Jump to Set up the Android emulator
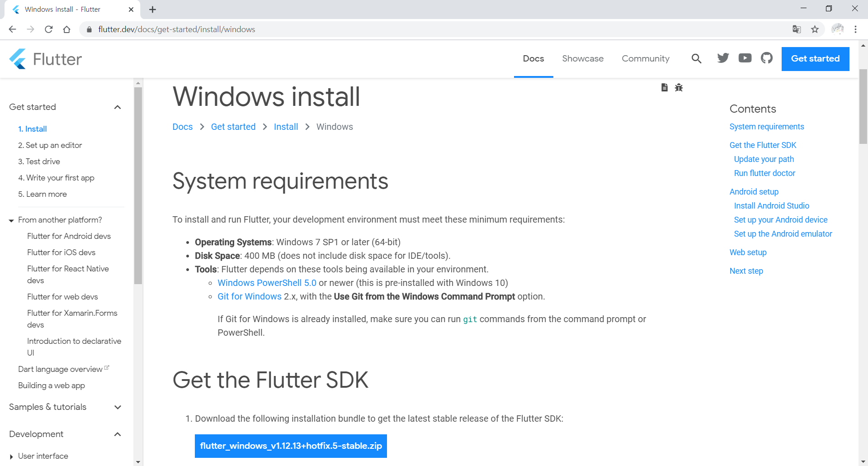The width and height of the screenshot is (868, 466). [x=783, y=234]
